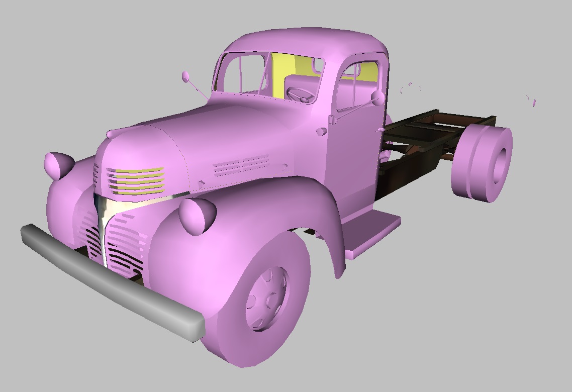This screenshot has height=392, width=572.
Task: Click the hood ornament at hood front
Action: click(111, 134)
